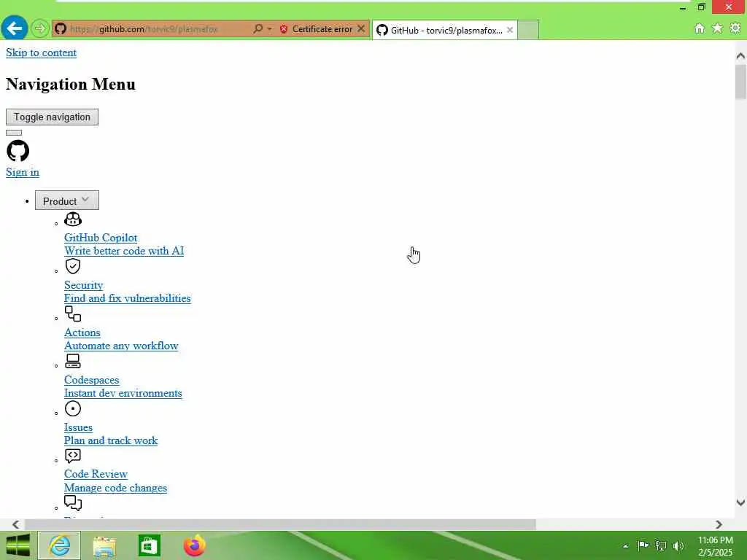The width and height of the screenshot is (747, 560).
Task: Click the small blank button below Toggle navigation
Action: [x=14, y=133]
